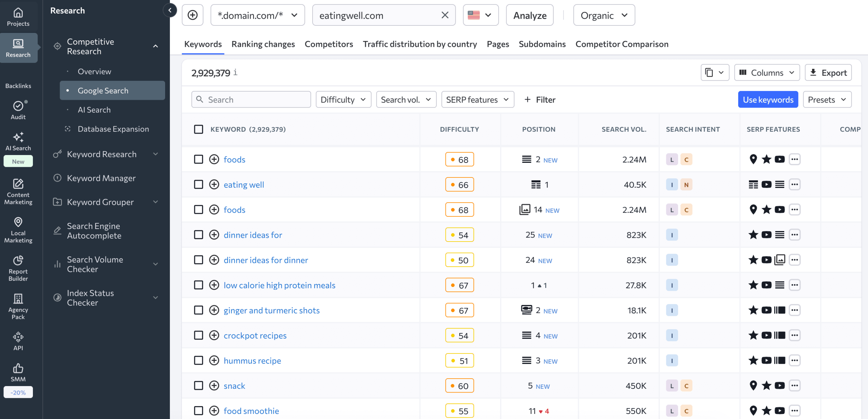Open the Organic dropdown

pyautogui.click(x=604, y=15)
